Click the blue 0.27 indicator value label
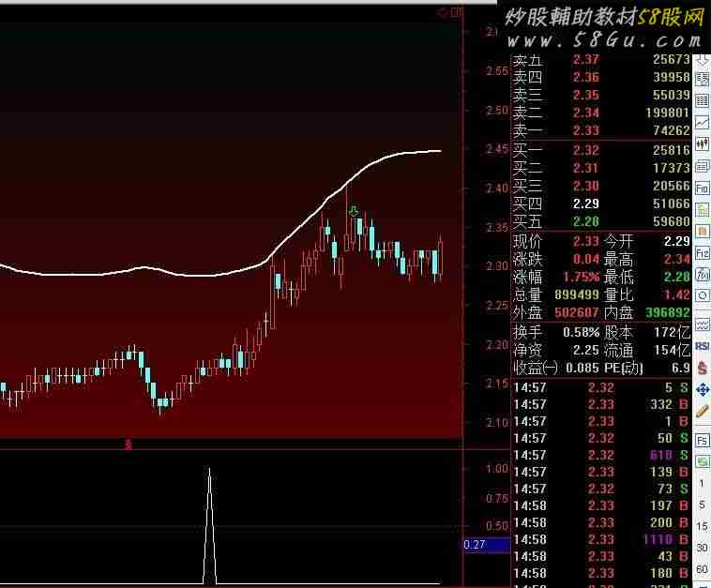 (x=487, y=545)
